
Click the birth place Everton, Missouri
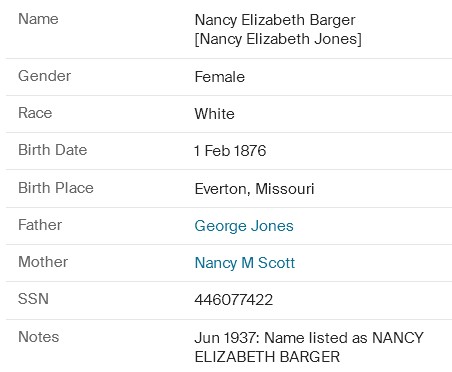[x=254, y=189]
